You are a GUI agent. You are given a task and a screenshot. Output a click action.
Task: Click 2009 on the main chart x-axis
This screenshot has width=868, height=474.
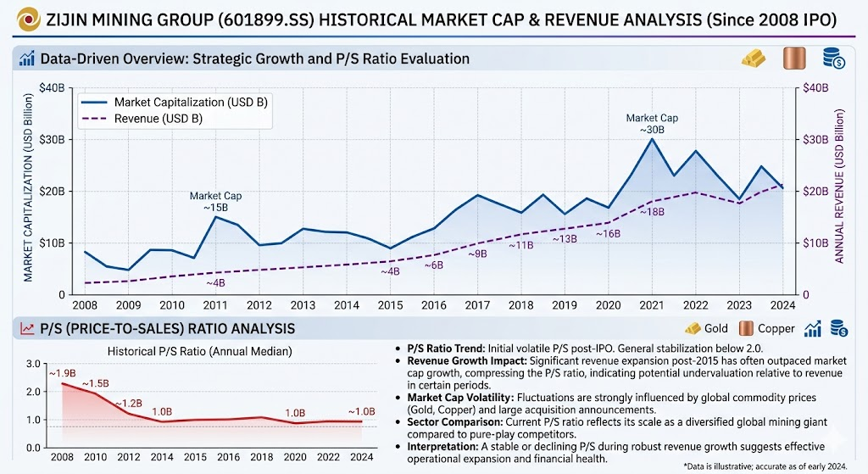(x=128, y=305)
